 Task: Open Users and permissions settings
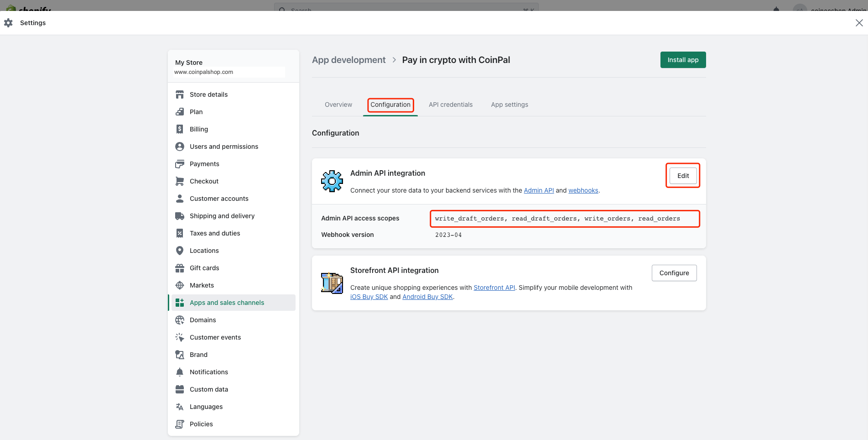[x=223, y=147]
